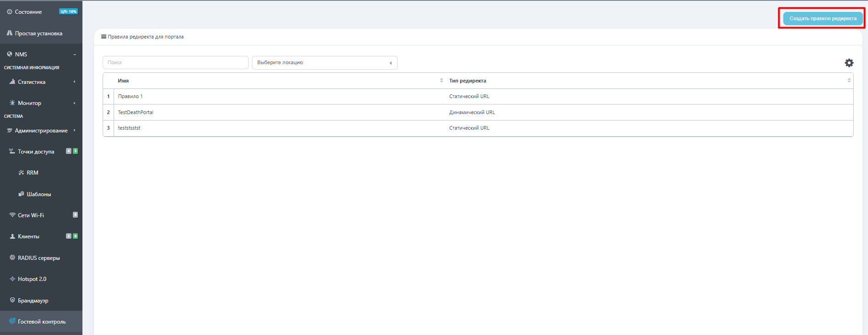The height and width of the screenshot is (335, 868).
Task: Click the Статистика bar chart icon
Action: tap(12, 82)
